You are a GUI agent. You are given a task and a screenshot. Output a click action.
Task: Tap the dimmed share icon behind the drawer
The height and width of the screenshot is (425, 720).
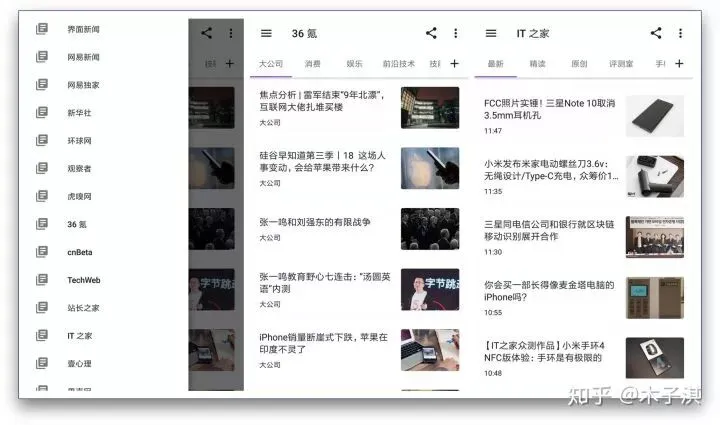tap(207, 33)
